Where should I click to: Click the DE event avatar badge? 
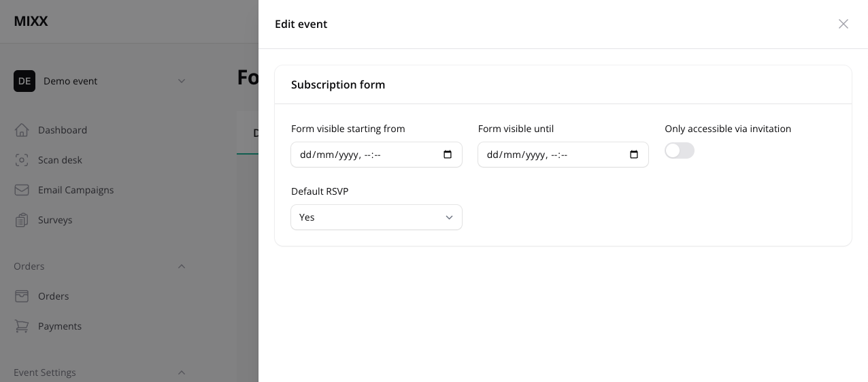(24, 81)
